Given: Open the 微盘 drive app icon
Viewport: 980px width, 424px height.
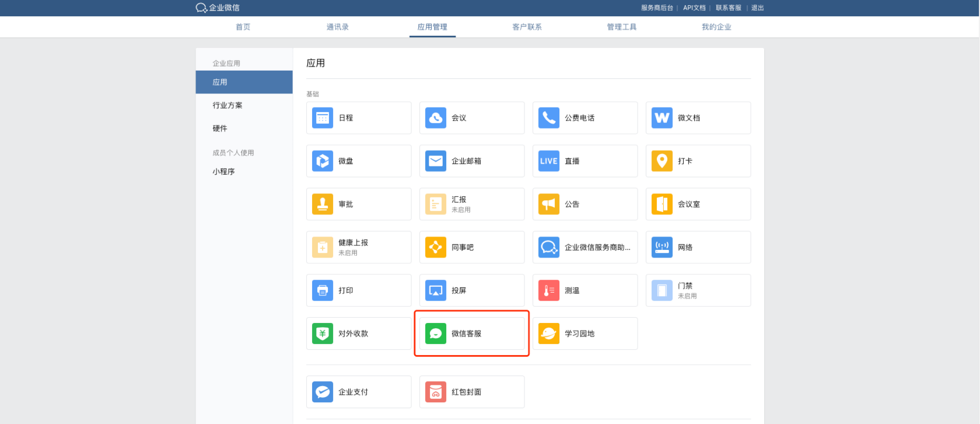Looking at the screenshot, I should coord(323,161).
